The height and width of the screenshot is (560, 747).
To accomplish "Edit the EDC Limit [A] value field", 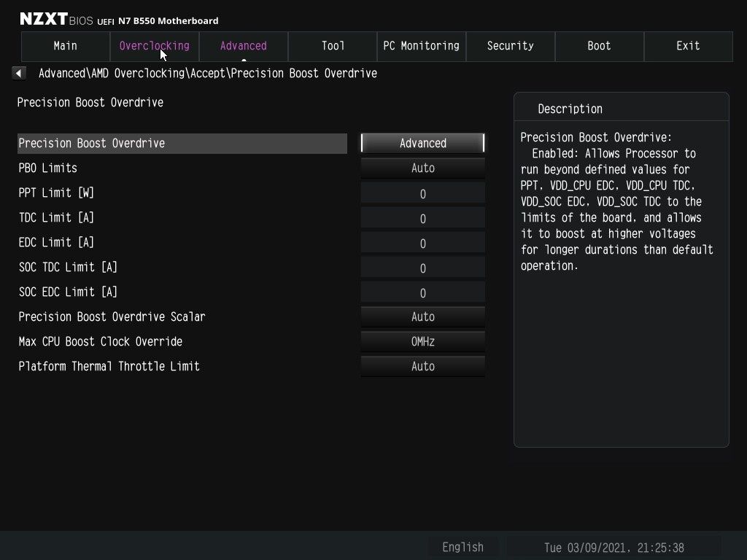I will pos(423,242).
